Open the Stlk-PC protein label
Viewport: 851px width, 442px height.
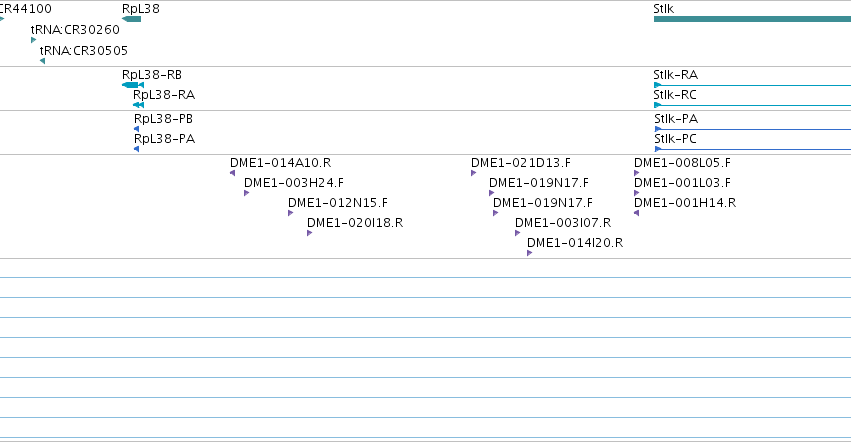(x=676, y=138)
